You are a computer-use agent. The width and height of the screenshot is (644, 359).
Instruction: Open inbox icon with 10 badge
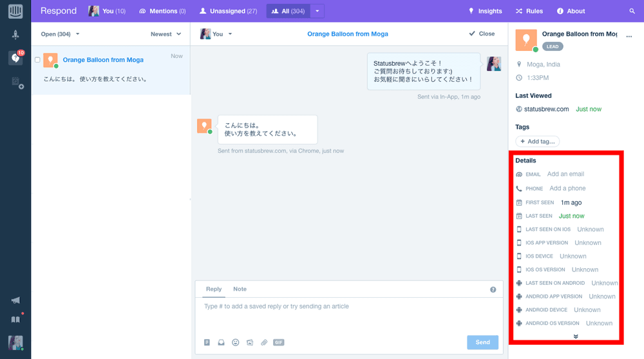(x=15, y=58)
